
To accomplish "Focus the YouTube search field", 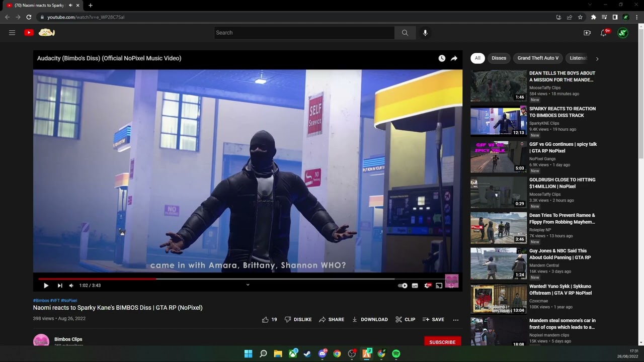I will [304, 33].
